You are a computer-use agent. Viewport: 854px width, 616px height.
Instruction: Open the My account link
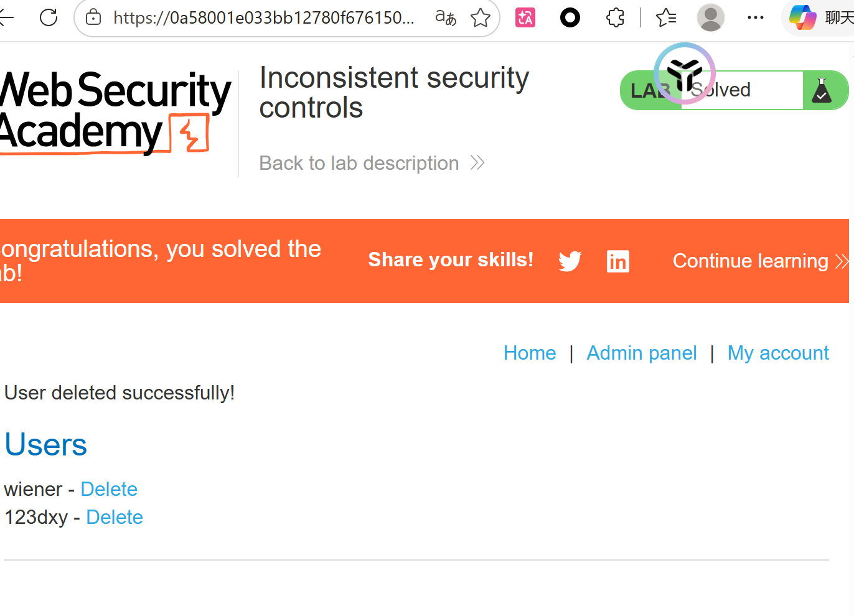tap(778, 353)
